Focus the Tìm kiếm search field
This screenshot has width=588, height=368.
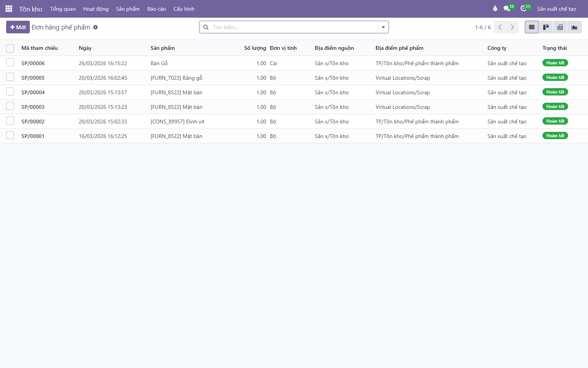pyautogui.click(x=294, y=27)
